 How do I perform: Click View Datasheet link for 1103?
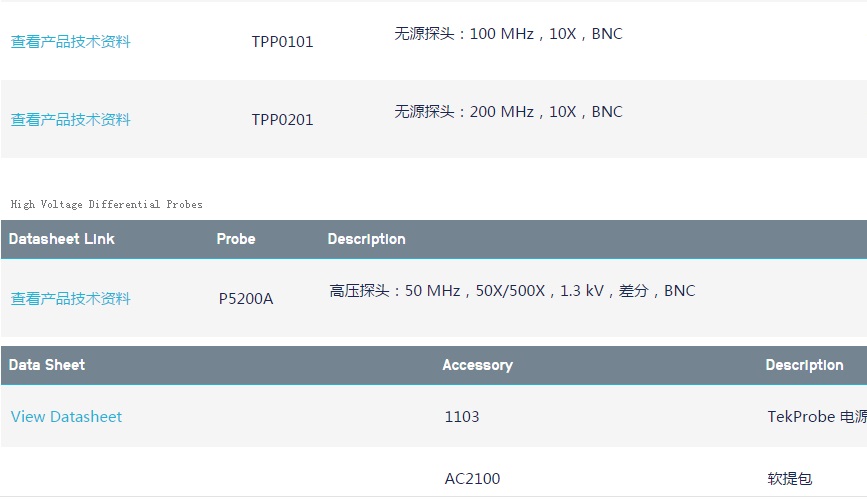[x=67, y=417]
